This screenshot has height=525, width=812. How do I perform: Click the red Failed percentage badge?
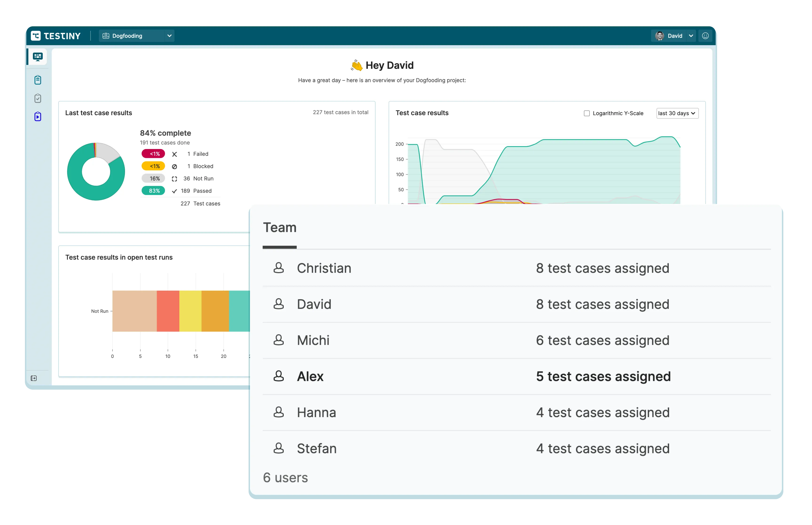(153, 154)
